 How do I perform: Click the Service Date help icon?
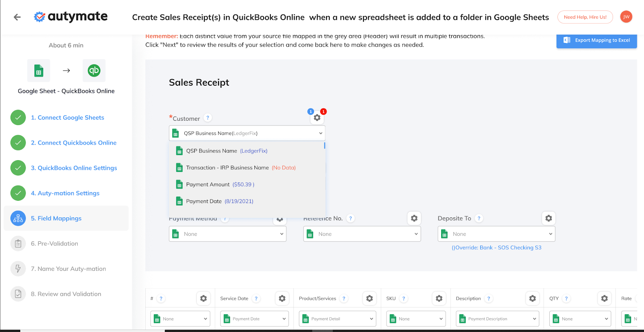click(x=256, y=299)
